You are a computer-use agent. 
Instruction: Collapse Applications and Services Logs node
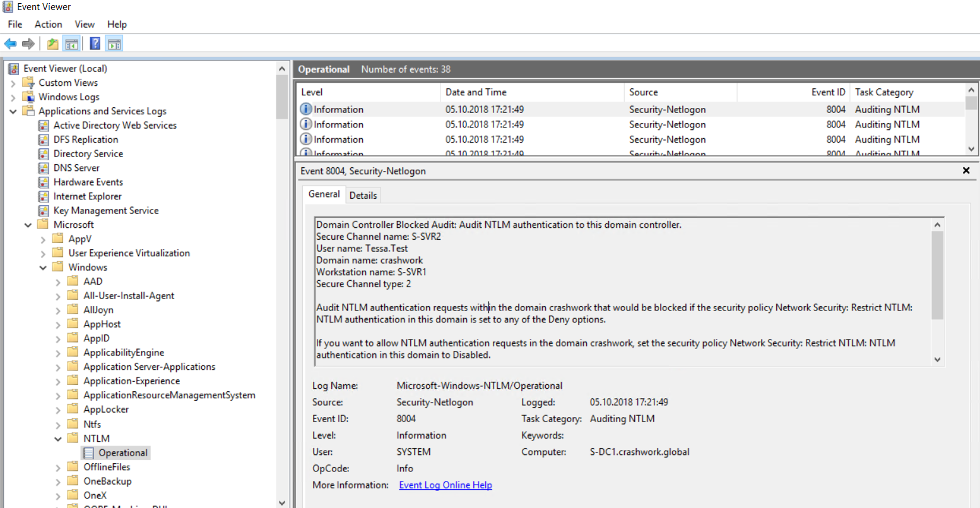tap(13, 112)
